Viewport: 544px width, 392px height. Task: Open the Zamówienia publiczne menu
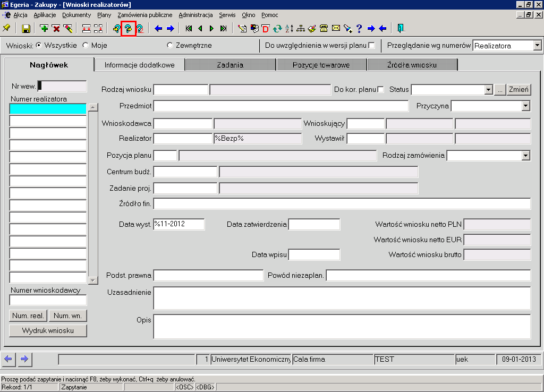tap(144, 15)
